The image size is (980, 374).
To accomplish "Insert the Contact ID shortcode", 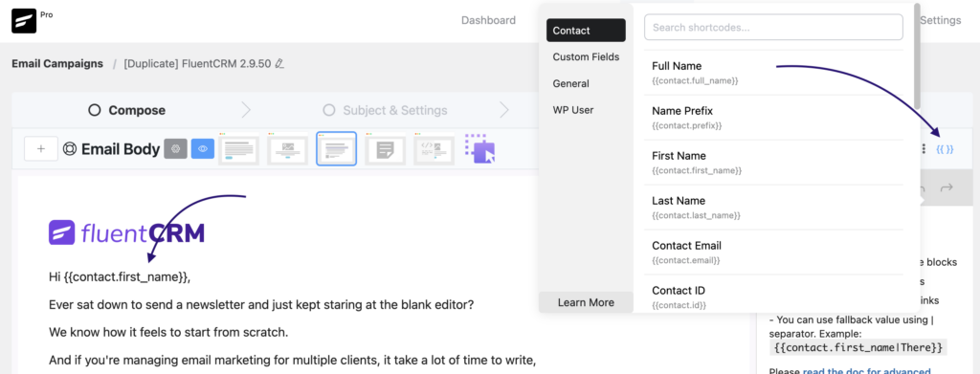I will pos(773,295).
